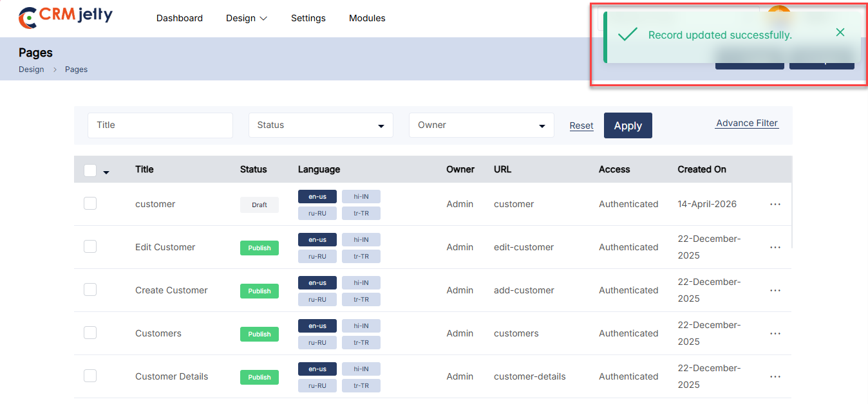The height and width of the screenshot is (404, 868).
Task: Select the hi-IN language tag for customer
Action: (361, 196)
